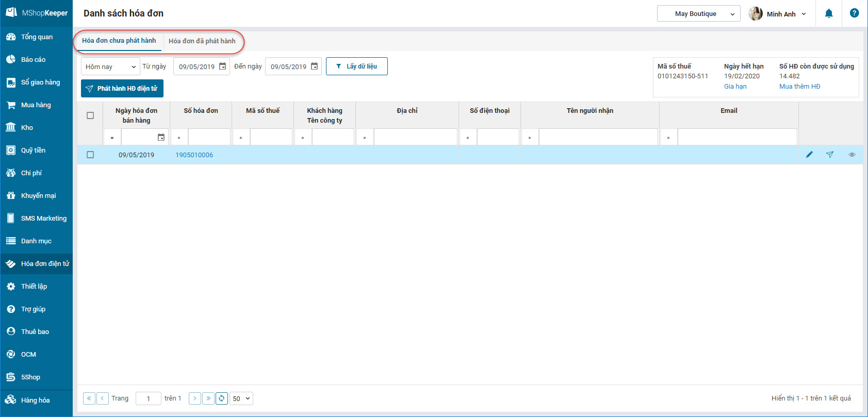Click the 5Shop sidebar icon
The width and height of the screenshot is (868, 417).
[x=11, y=377]
